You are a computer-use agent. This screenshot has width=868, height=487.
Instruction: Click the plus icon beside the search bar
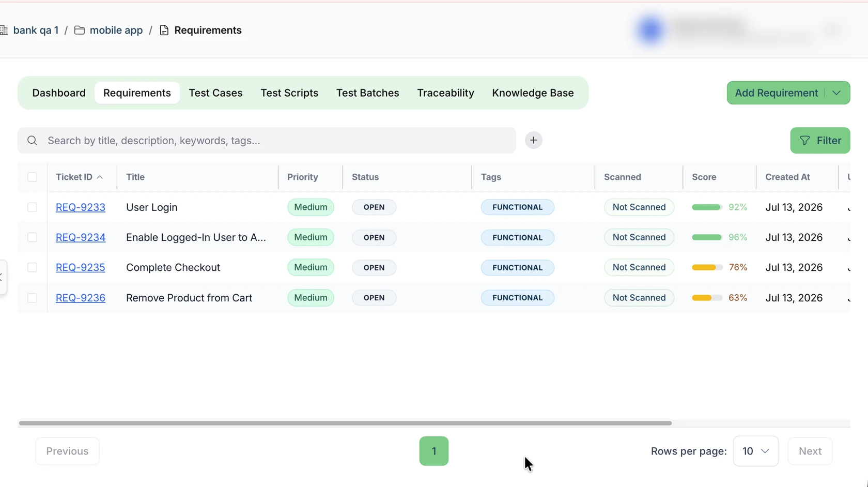[x=533, y=140]
